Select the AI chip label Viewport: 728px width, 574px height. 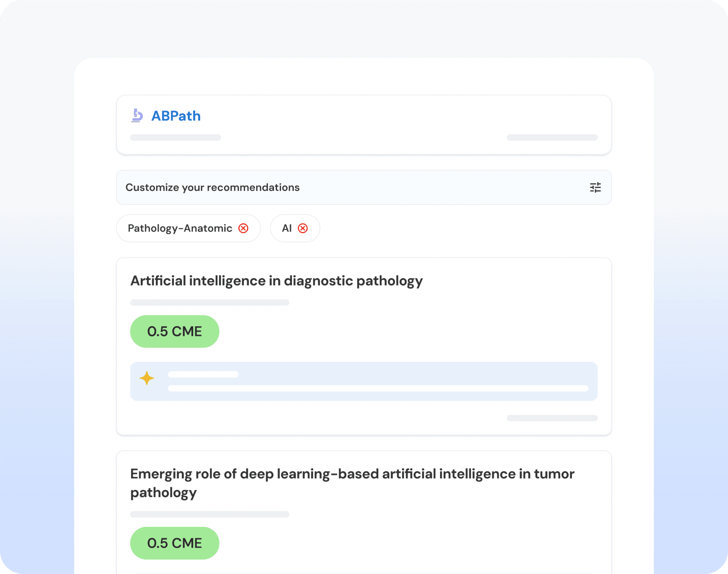286,228
